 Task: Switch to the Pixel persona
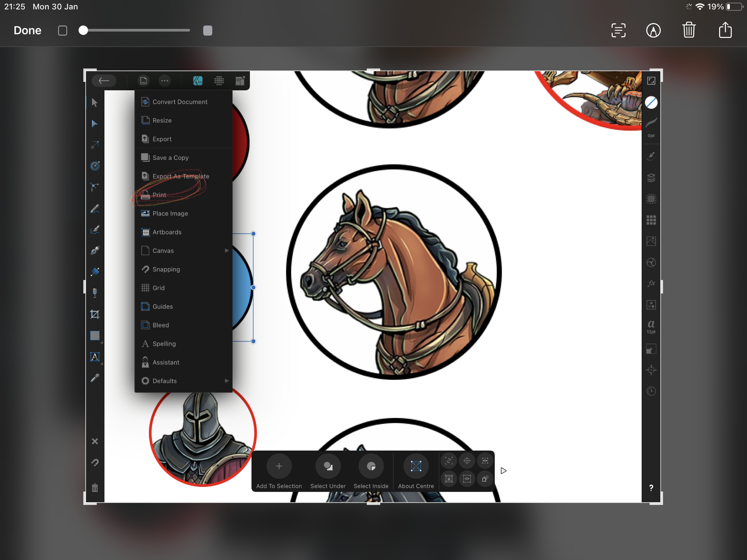point(219,81)
